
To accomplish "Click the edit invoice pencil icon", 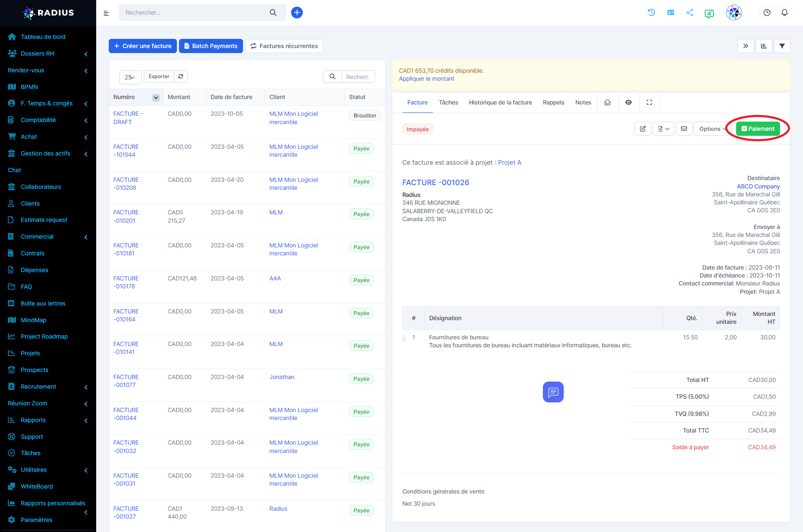I will coord(642,129).
